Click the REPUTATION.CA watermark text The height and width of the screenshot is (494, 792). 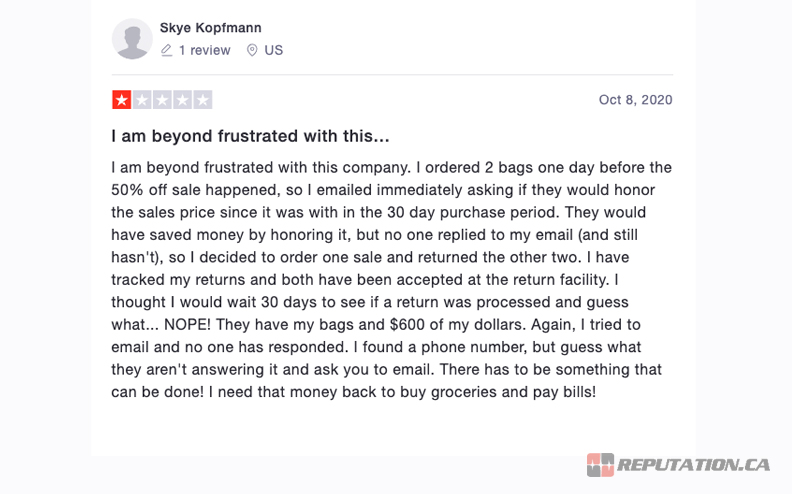(x=693, y=465)
